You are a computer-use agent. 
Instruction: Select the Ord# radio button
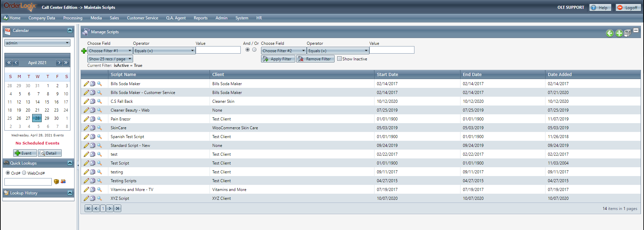click(x=8, y=173)
